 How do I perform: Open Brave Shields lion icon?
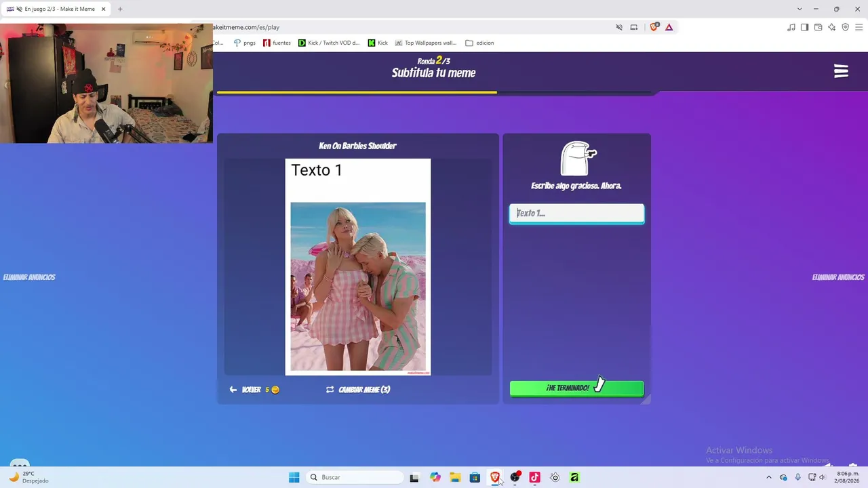tap(654, 27)
